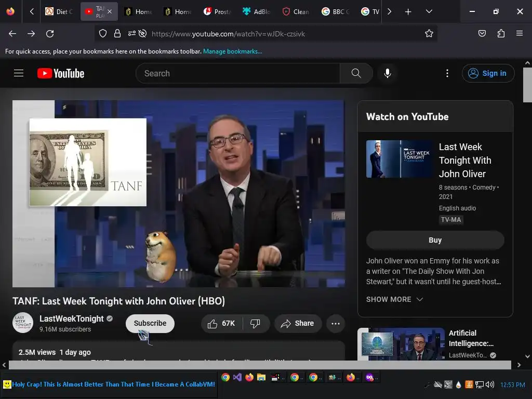
Task: Go forward with the browser forward arrow
Action: (x=31, y=34)
